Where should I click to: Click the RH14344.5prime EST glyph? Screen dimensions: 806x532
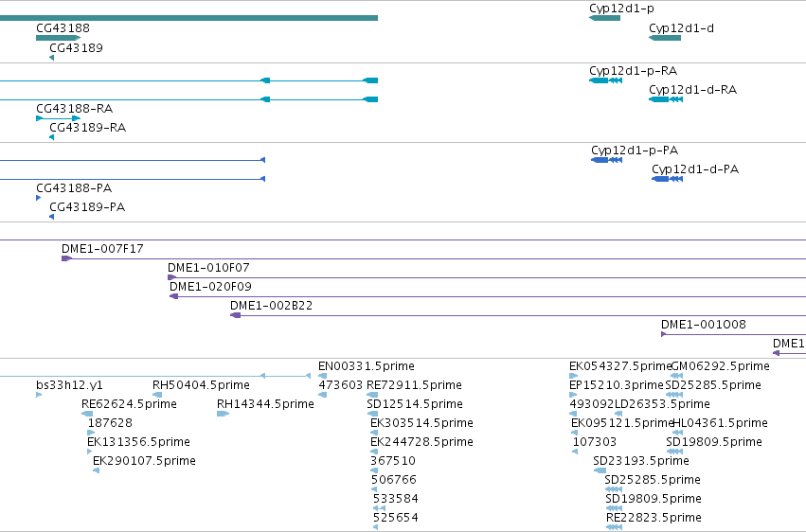coord(223,414)
